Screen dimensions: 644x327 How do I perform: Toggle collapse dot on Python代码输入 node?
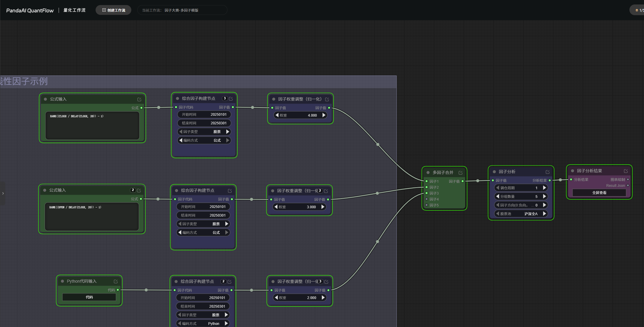[62, 281]
